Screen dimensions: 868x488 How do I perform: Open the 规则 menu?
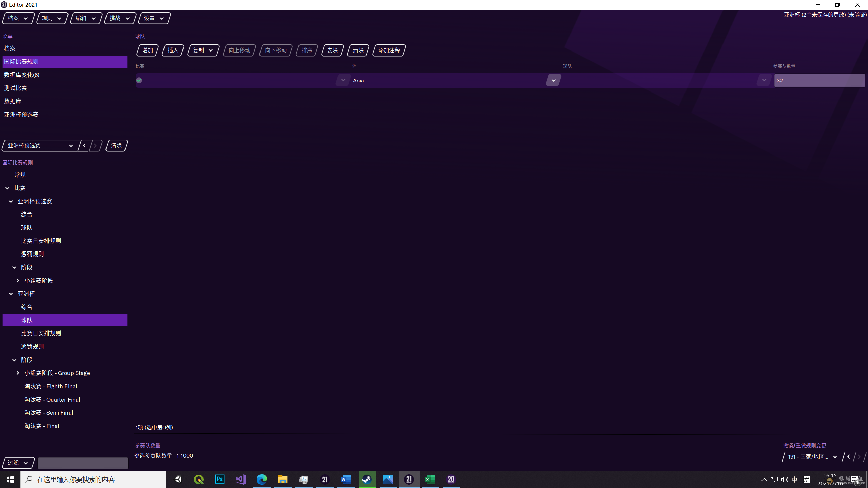tap(52, 18)
